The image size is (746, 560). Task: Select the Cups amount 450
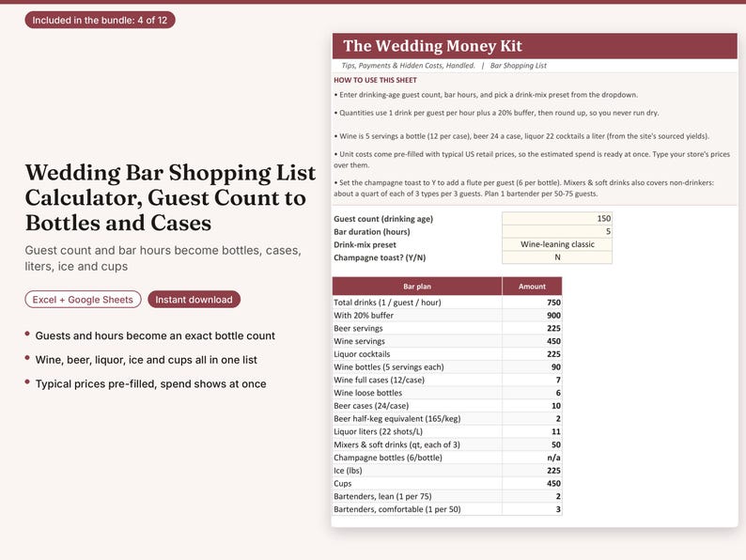(x=532, y=483)
